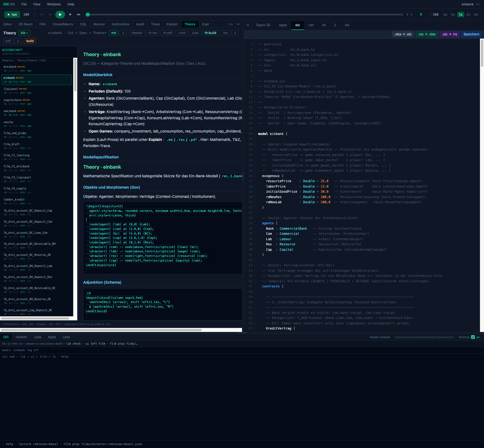Viewport: 484px width, 448px height.
Task: Open the View menu
Action: (x=37, y=4)
